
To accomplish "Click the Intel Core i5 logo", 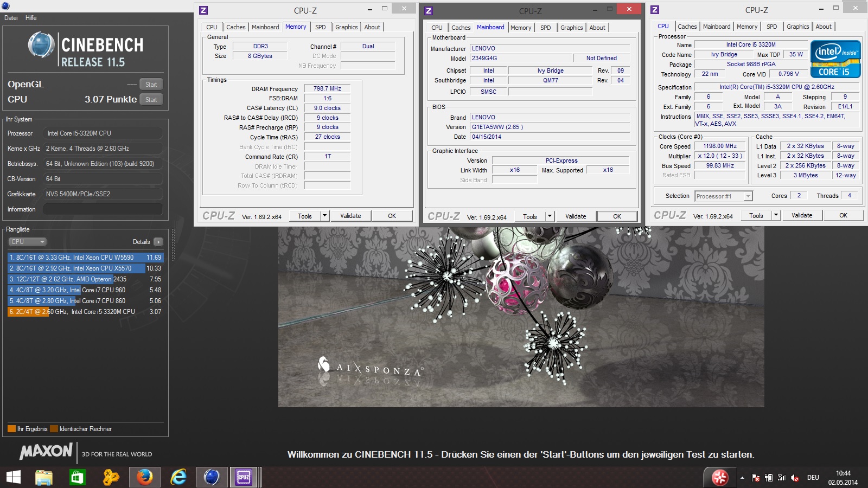I will click(835, 59).
